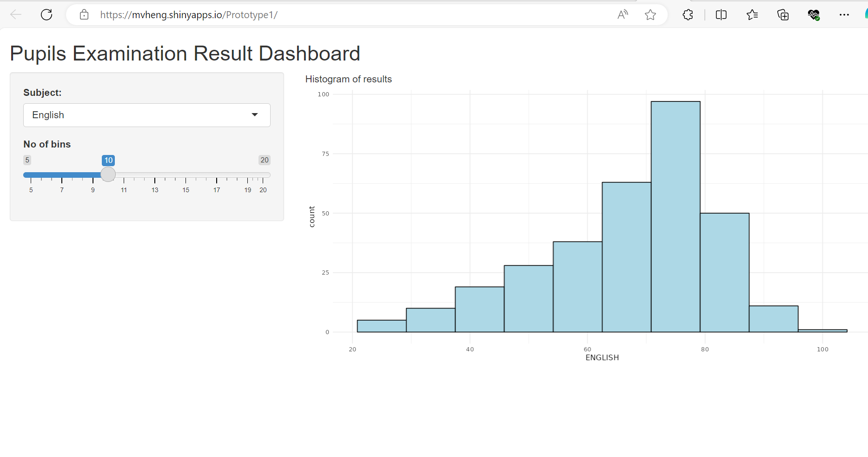868x457 pixels.
Task: Click slider track at tick 7
Action: pos(62,175)
